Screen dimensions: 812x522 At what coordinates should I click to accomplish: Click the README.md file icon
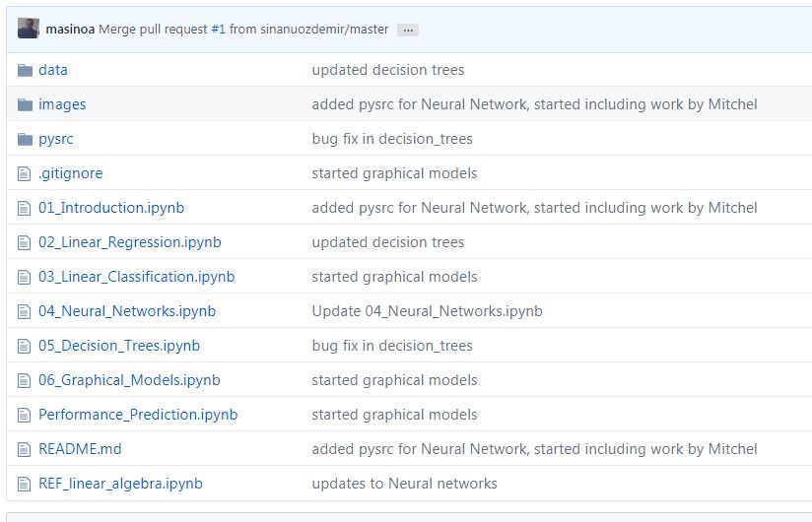[x=24, y=449]
